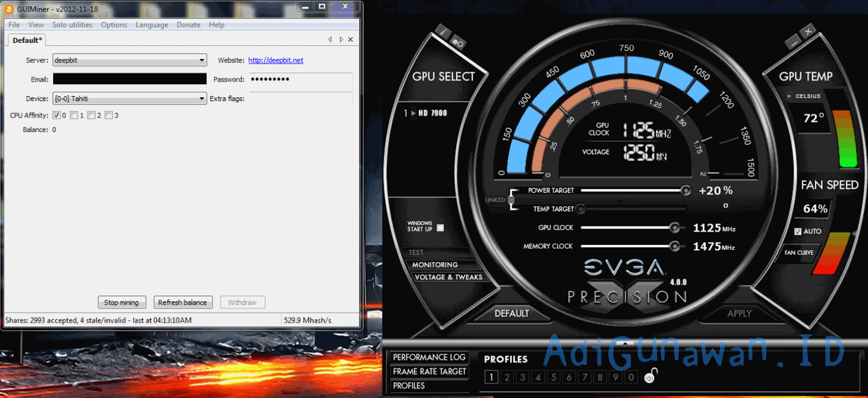Click the GUIMiner bitcoin title icon
The height and width of the screenshot is (398, 868).
click(x=9, y=9)
